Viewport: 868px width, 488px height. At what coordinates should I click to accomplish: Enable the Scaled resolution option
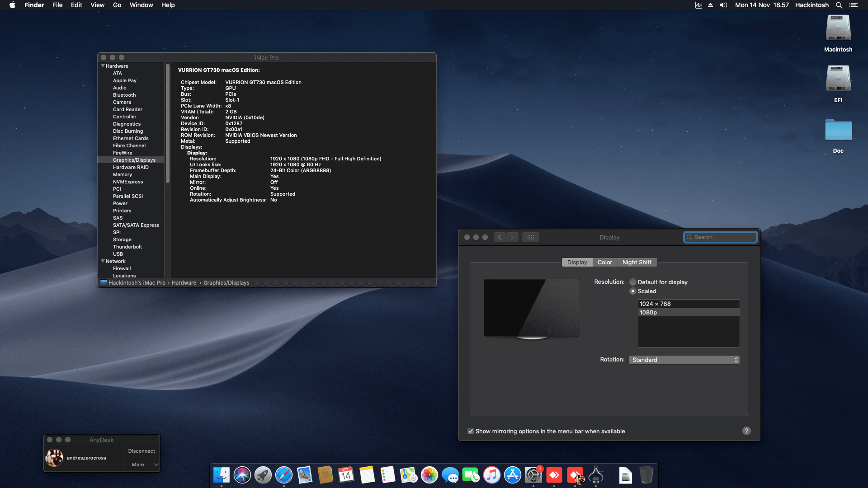[x=633, y=291]
